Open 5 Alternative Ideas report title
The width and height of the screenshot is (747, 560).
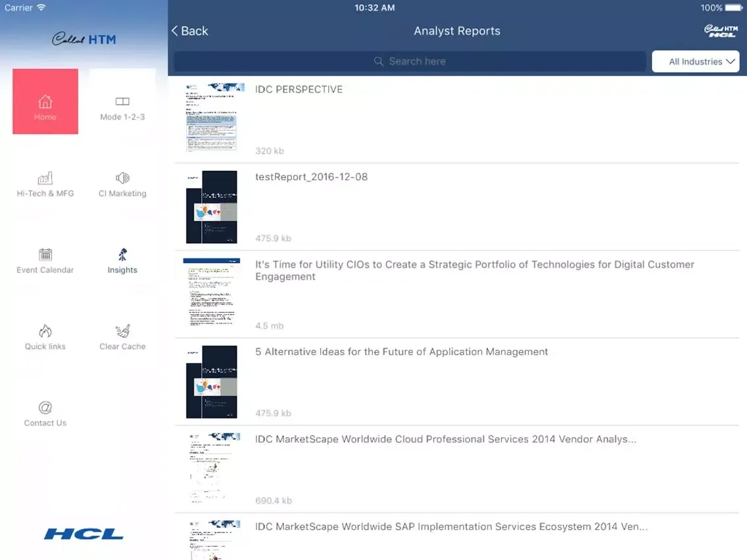click(x=401, y=352)
